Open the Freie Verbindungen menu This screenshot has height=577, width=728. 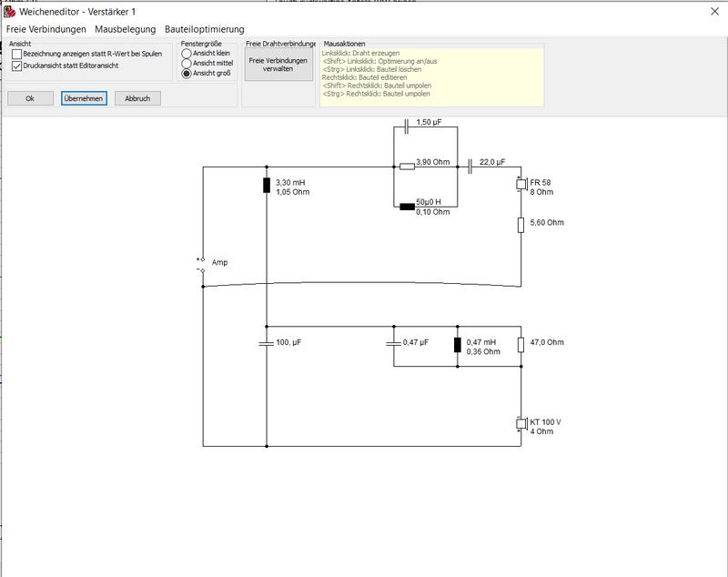pos(46,29)
